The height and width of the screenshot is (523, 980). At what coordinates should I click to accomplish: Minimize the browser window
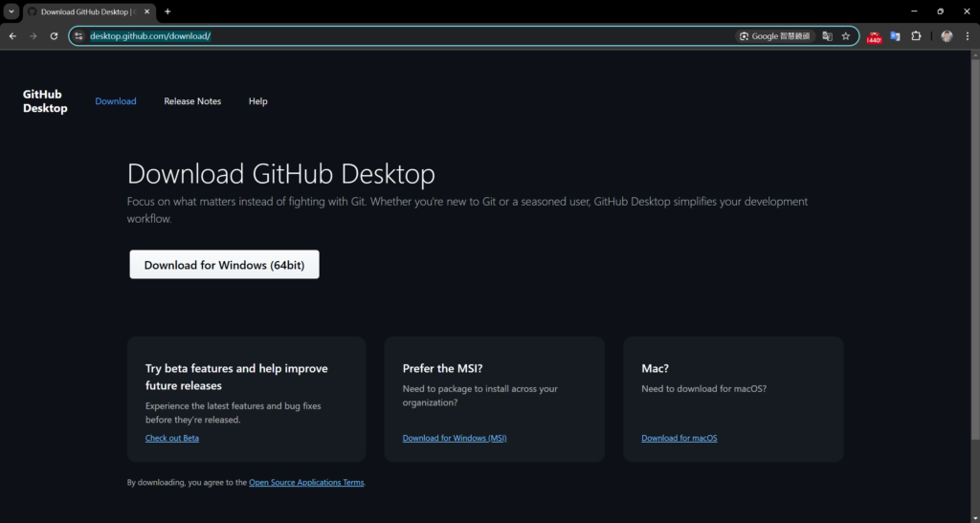coord(914,11)
